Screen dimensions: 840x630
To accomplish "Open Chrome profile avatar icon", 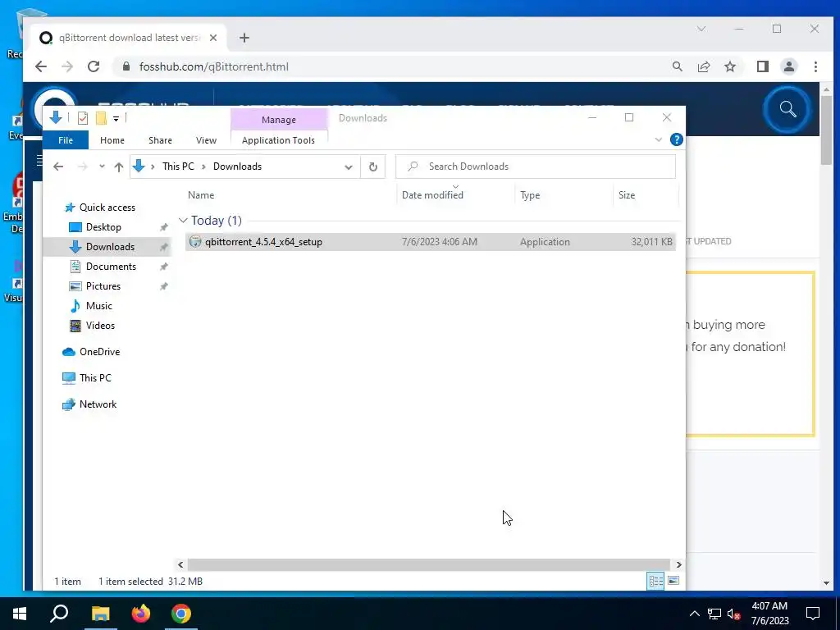I will click(788, 66).
